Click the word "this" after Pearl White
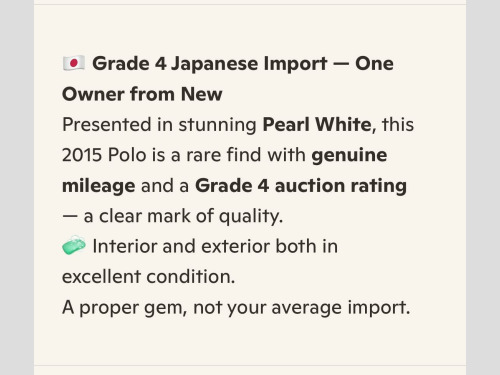Screen dimensions: 500x375 398,125
